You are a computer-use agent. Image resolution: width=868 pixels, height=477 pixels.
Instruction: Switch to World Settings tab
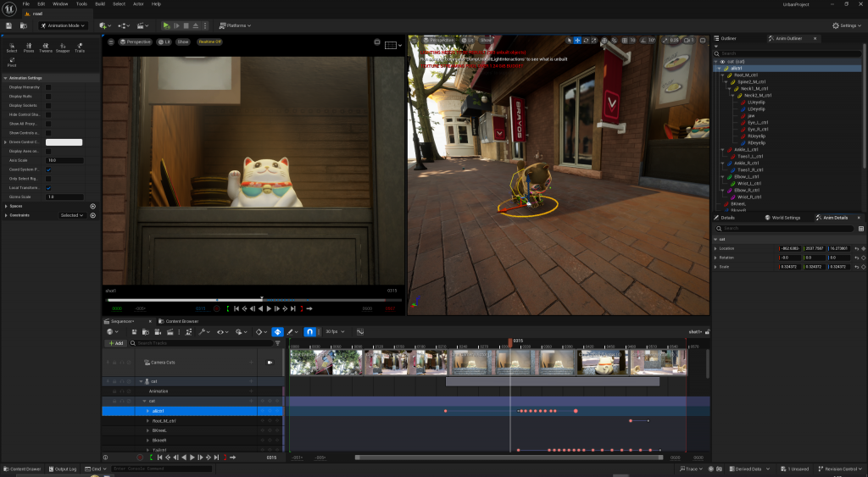[782, 218]
